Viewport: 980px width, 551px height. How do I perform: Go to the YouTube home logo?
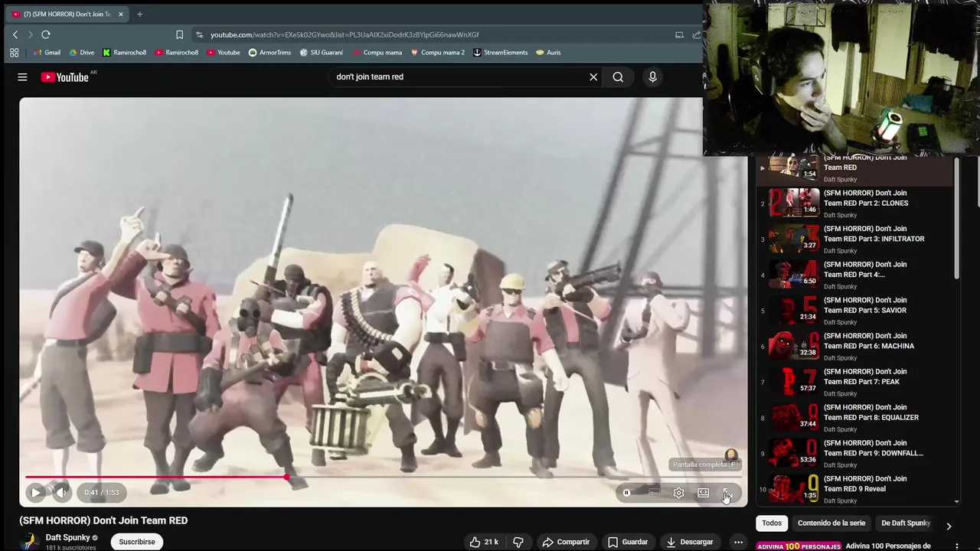click(65, 77)
